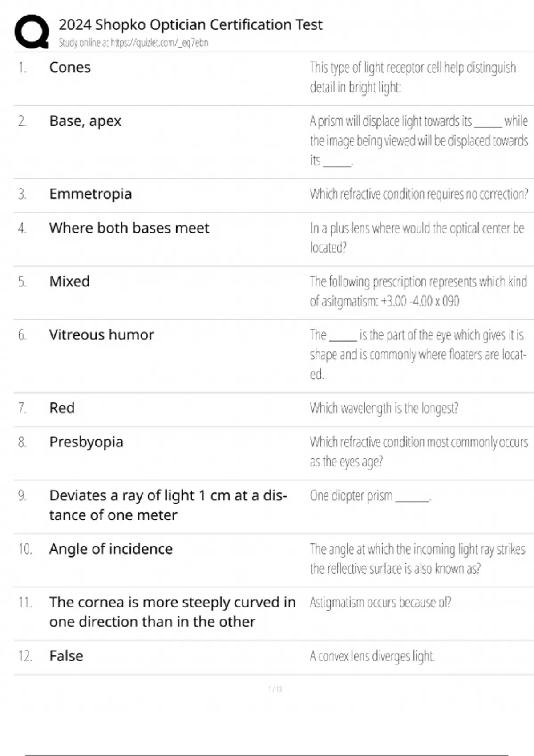534x756 pixels.
Task: Click the title 2024 Shopko Optician Certification Test
Action: coord(190,24)
